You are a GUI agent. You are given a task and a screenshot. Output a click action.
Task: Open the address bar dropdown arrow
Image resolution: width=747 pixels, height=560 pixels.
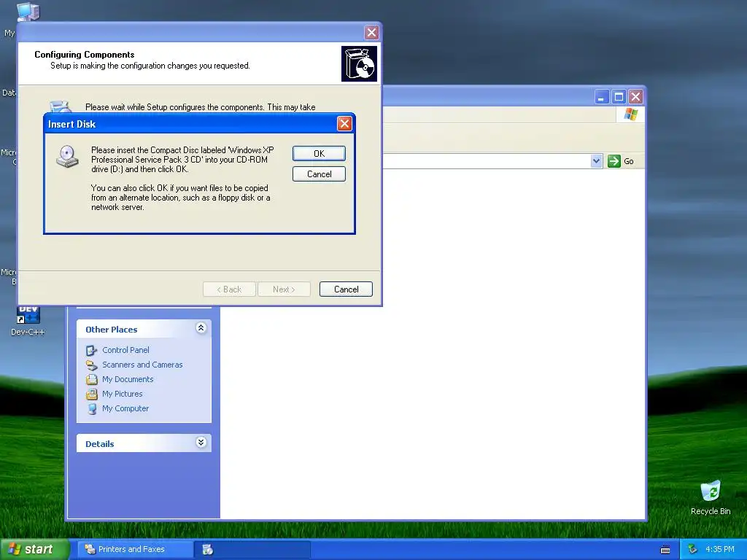(x=596, y=161)
